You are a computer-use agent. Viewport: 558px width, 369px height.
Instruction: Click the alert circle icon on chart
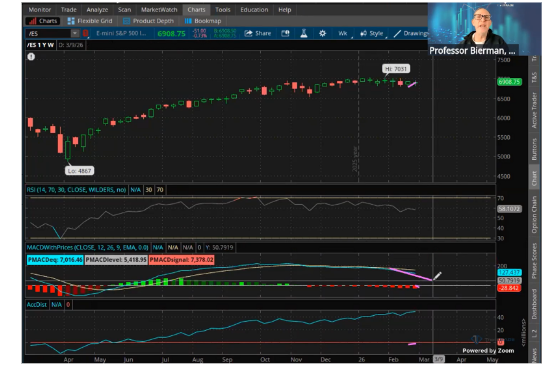(31, 57)
